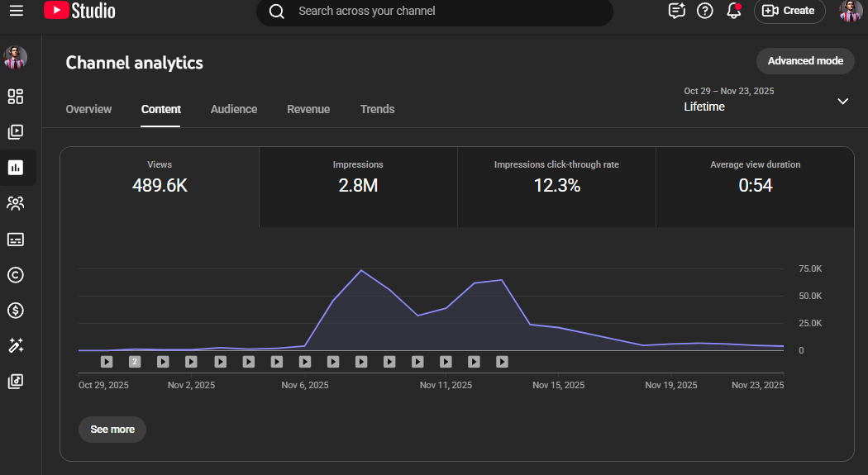The width and height of the screenshot is (868, 475).
Task: Open Community in the left sidebar
Action: [x=16, y=203]
